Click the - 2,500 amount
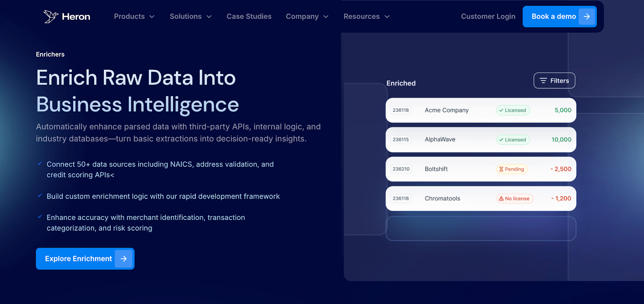This screenshot has height=304, width=644. click(x=561, y=169)
